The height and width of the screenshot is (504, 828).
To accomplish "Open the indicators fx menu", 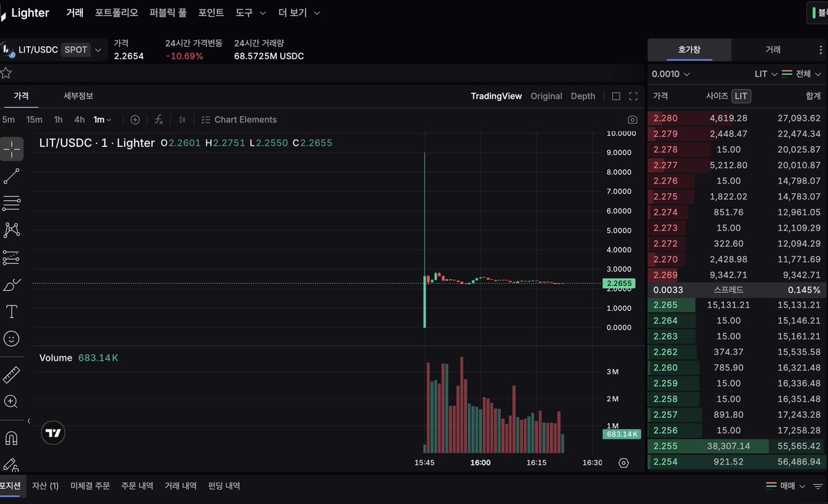I will click(x=159, y=119).
